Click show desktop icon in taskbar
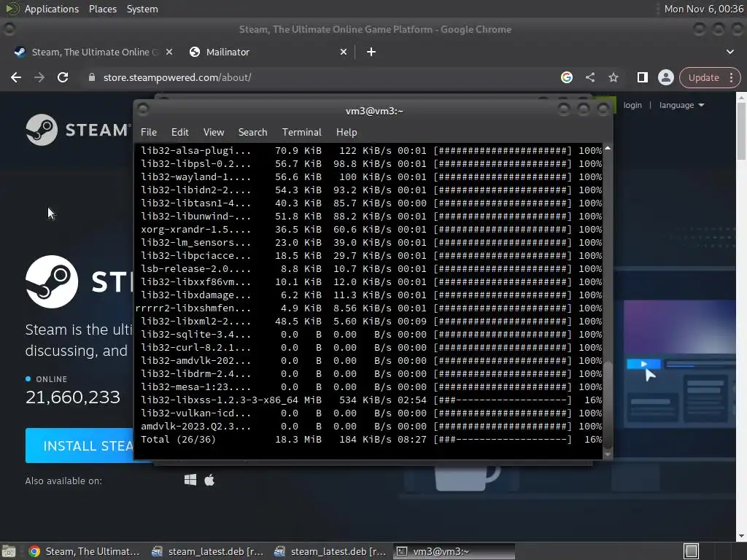 pos(9,551)
